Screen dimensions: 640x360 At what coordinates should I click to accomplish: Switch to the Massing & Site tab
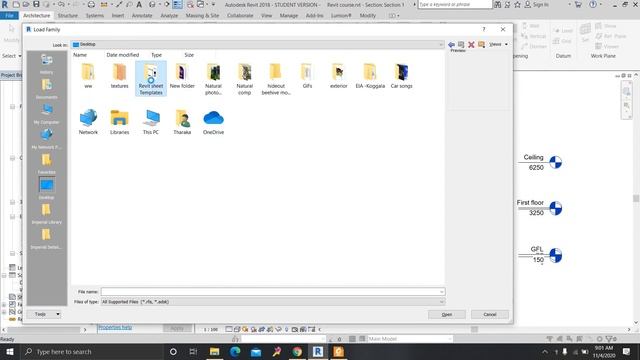[x=202, y=16]
